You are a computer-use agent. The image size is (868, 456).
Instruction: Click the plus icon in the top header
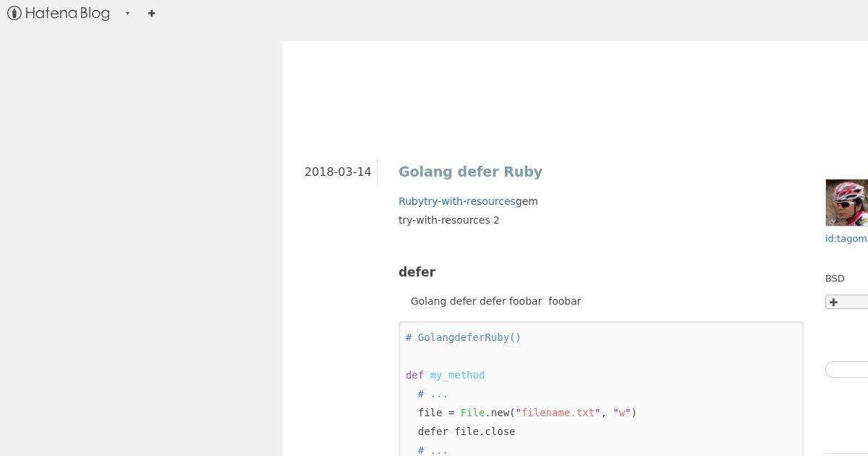click(x=151, y=13)
